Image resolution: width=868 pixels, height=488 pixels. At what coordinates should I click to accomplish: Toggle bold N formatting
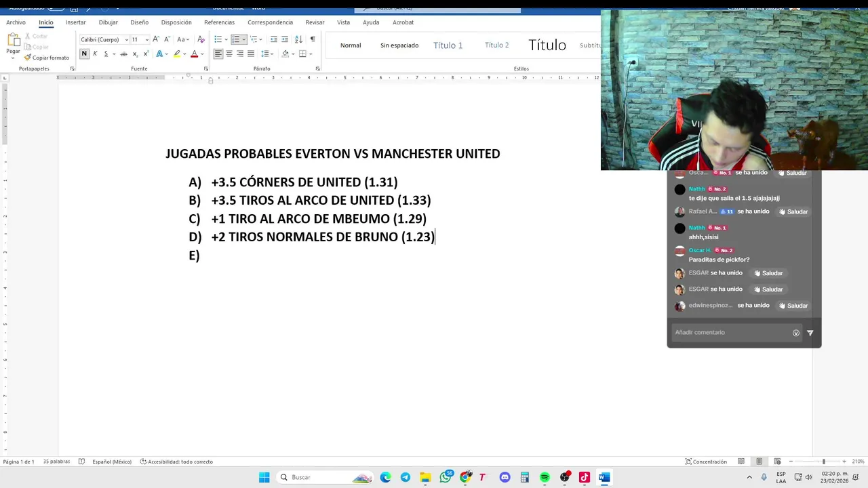click(x=84, y=54)
